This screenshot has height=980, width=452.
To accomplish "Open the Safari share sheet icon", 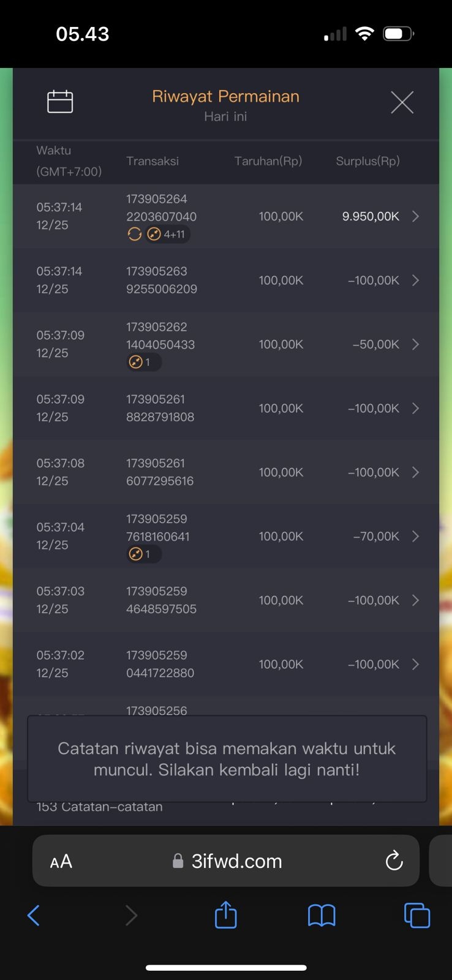I will coord(225,915).
